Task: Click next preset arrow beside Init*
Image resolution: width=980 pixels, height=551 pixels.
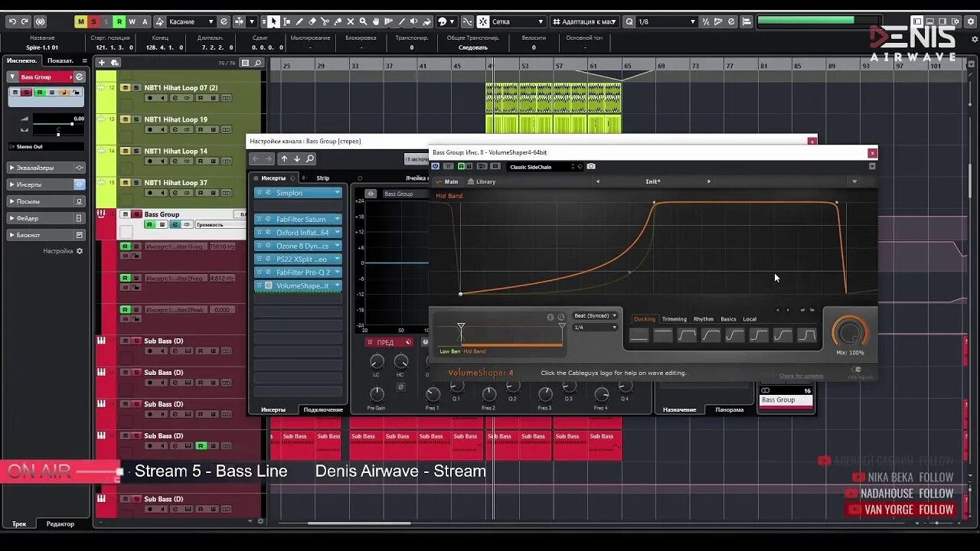Action: click(709, 181)
